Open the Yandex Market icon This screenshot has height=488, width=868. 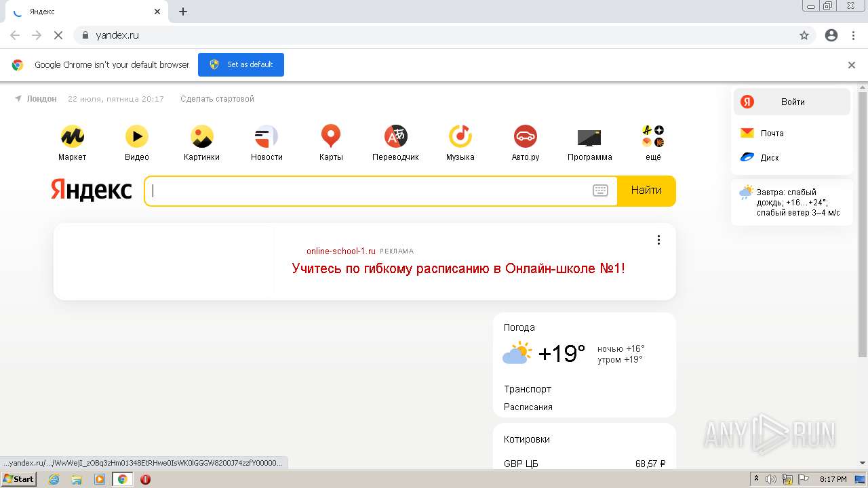[x=72, y=136]
